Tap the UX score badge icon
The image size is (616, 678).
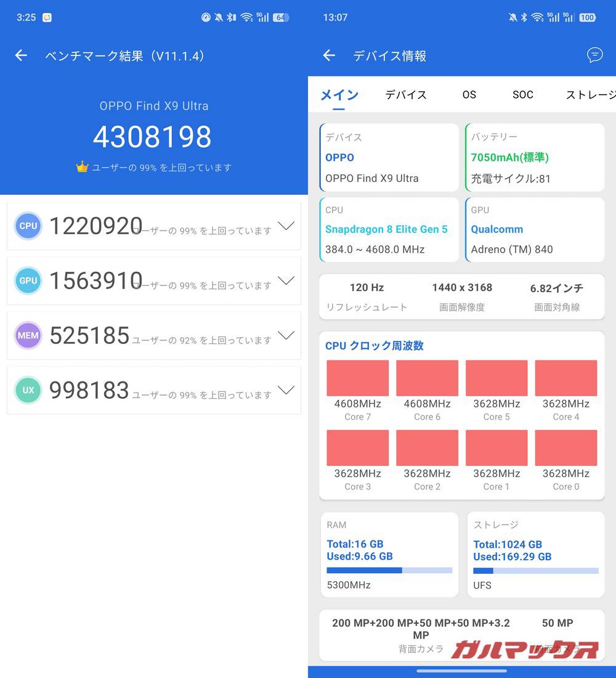pos(28,390)
